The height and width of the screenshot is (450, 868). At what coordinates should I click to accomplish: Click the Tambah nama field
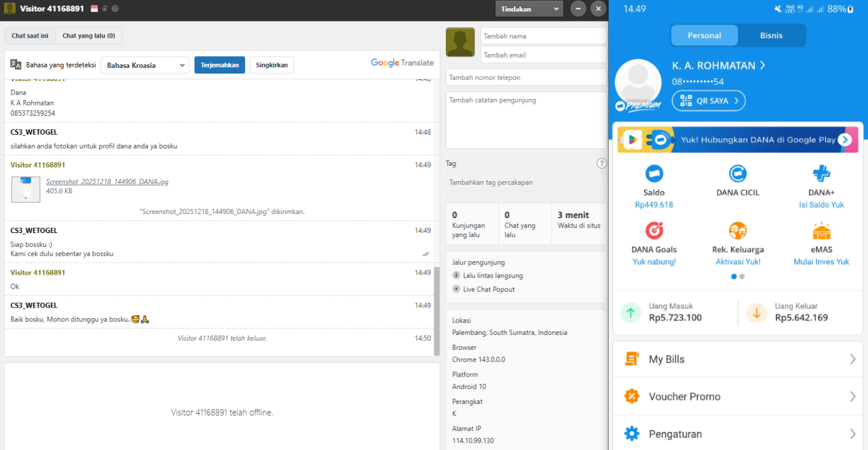[x=543, y=36]
